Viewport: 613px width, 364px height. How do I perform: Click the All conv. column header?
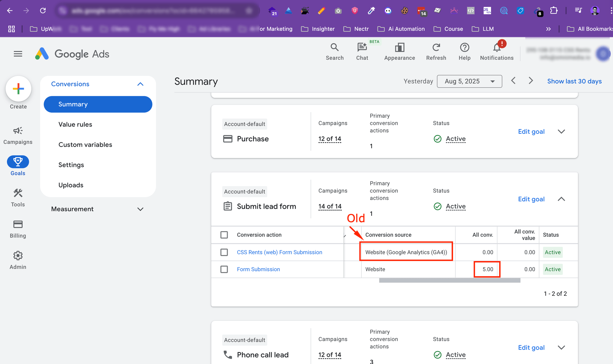pyautogui.click(x=482, y=235)
